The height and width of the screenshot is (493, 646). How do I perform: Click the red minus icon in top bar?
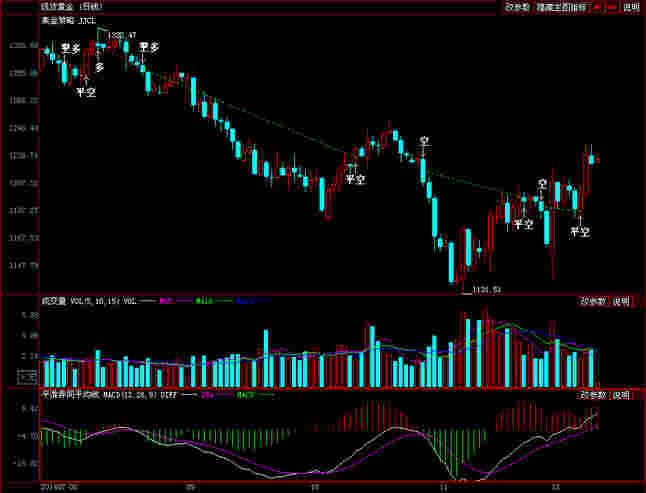tap(611, 7)
